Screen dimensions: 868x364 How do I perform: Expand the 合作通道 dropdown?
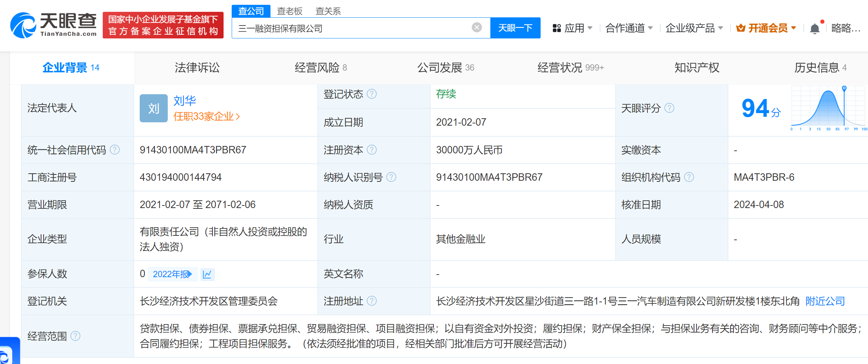(629, 28)
